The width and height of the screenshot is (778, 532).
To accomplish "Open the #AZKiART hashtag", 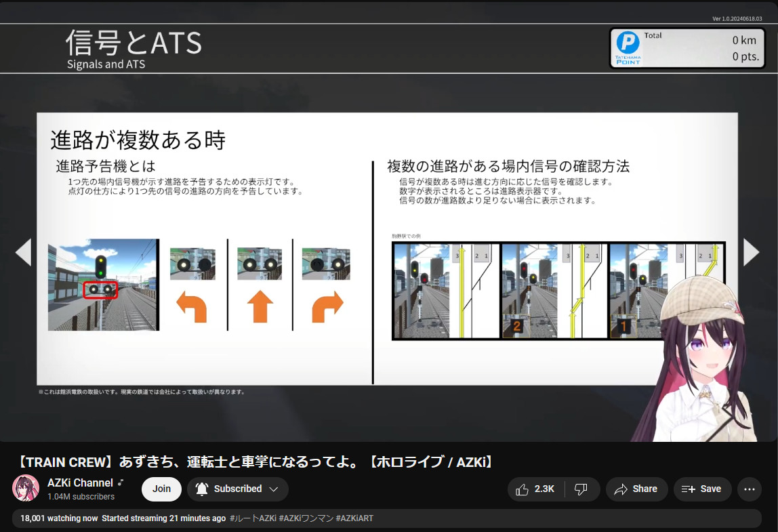I will click(x=354, y=518).
